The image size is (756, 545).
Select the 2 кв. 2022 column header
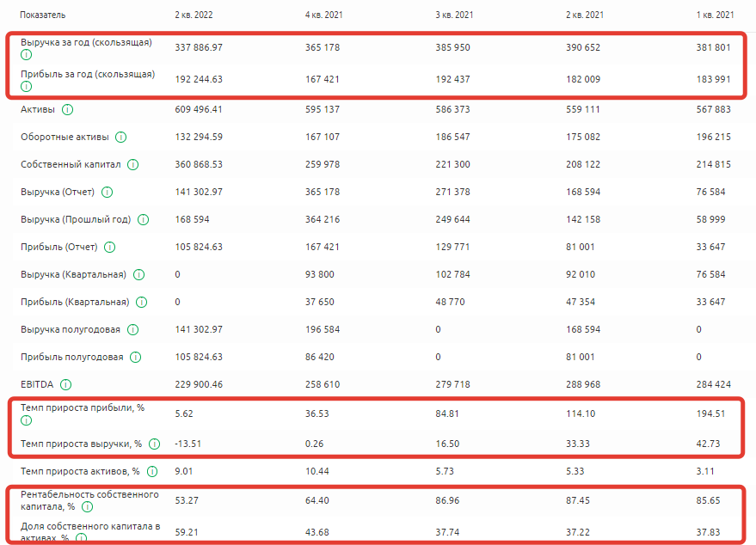click(194, 15)
